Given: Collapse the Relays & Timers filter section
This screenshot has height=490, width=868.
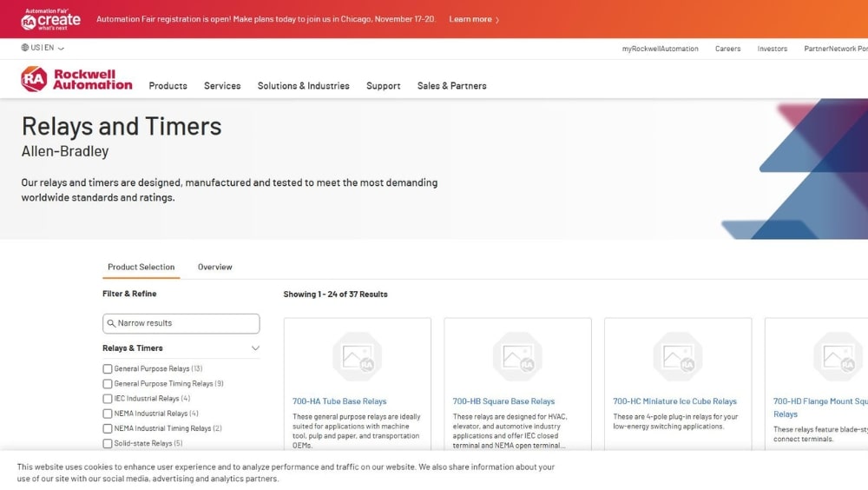Looking at the screenshot, I should (x=255, y=348).
